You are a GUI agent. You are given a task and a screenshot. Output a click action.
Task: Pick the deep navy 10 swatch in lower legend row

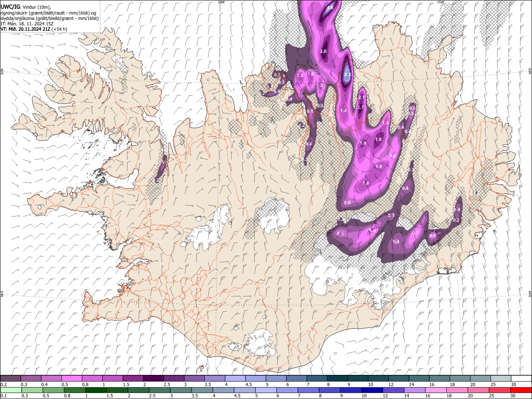(372, 390)
